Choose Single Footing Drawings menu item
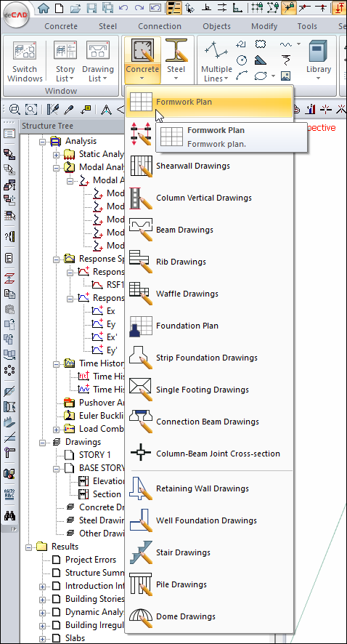The width and height of the screenshot is (347, 644). coord(209,390)
